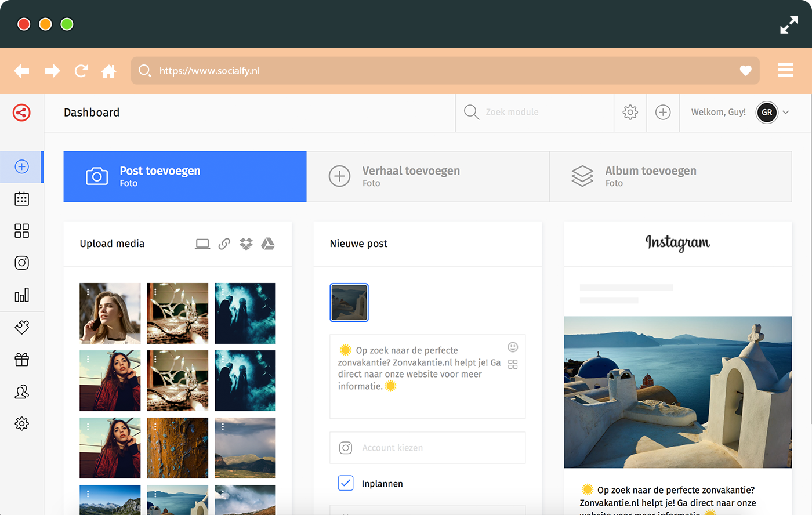This screenshot has height=515, width=812.
Task: Upload media from computer laptop icon
Action: coord(202,244)
